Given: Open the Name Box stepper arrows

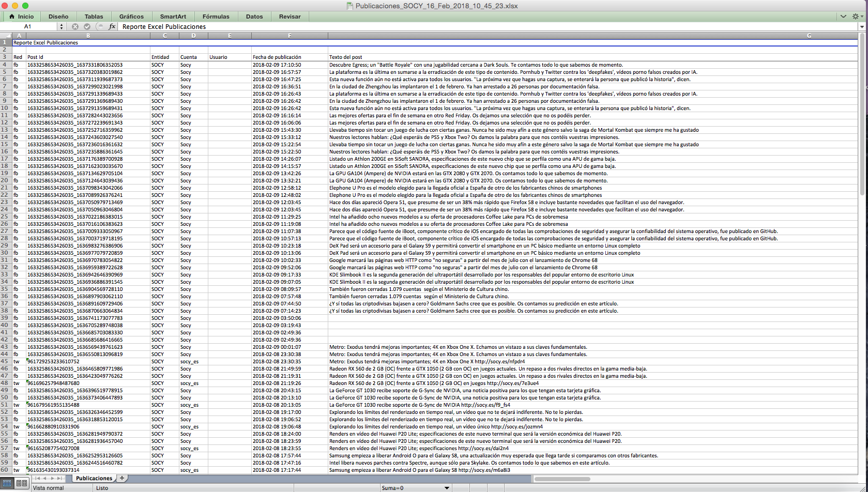Looking at the screenshot, I should pos(62,26).
